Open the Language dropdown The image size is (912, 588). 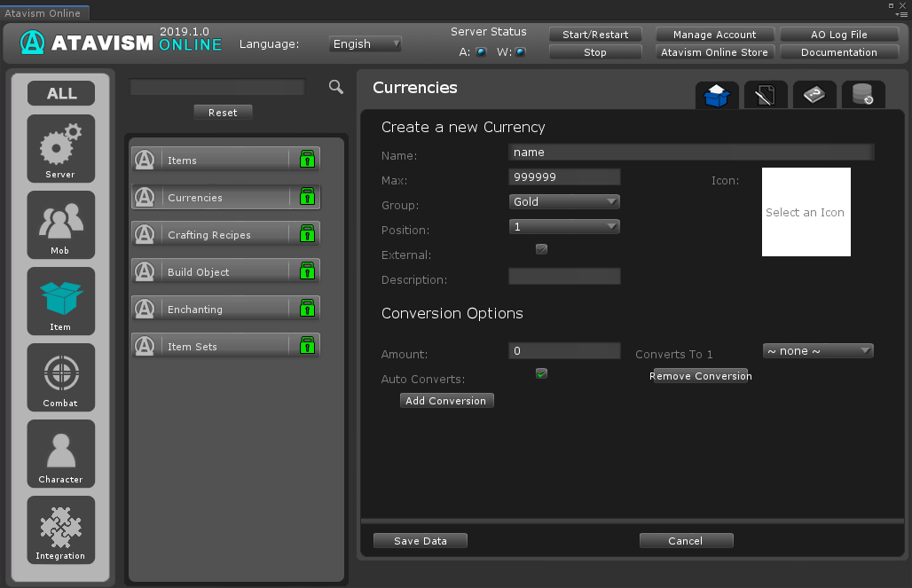366,43
